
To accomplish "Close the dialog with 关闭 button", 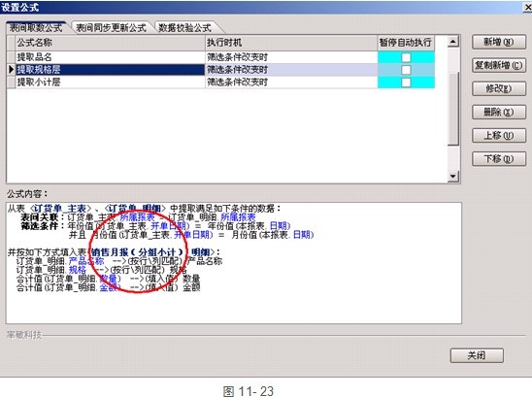I will [477, 355].
